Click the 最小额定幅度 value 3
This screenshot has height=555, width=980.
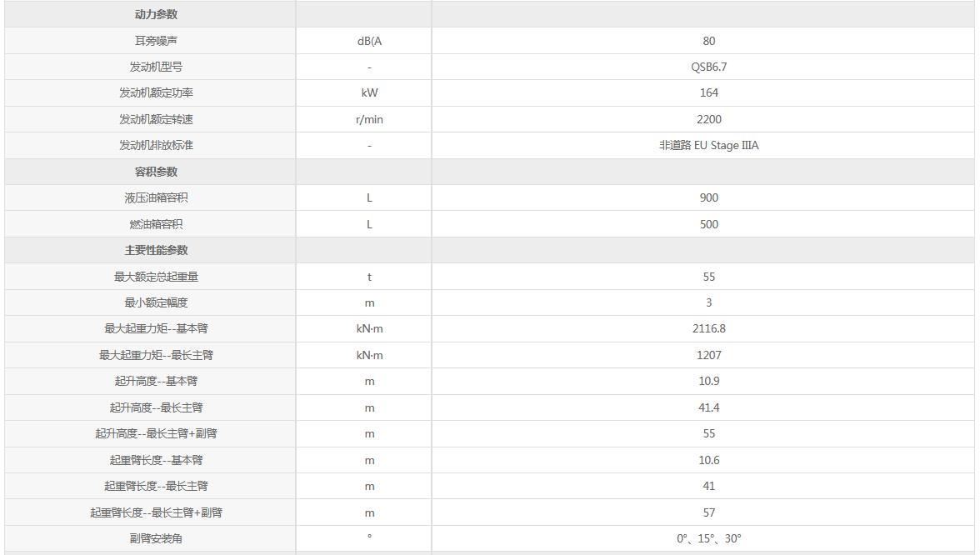click(708, 302)
